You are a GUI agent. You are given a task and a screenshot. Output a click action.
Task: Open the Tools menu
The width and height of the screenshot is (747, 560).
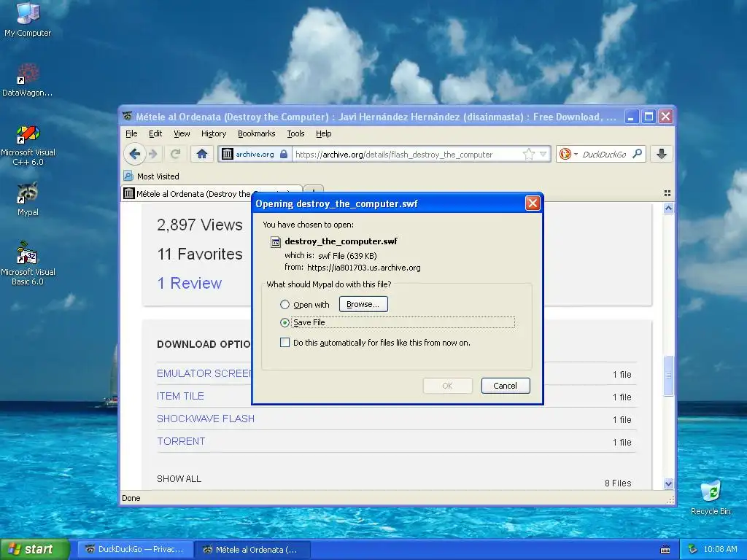[295, 133]
